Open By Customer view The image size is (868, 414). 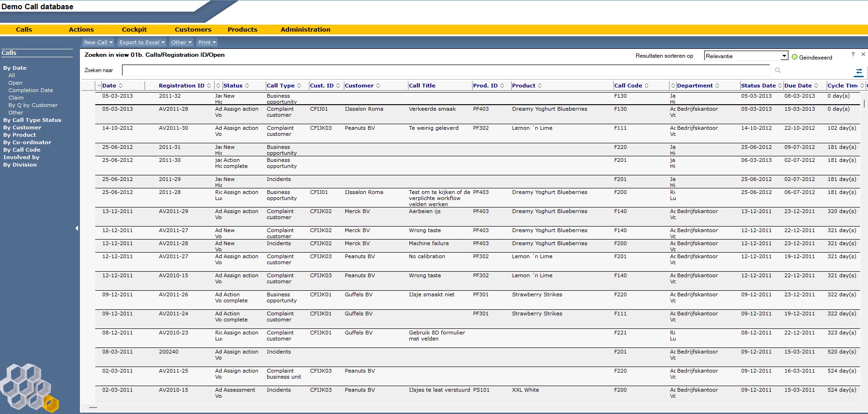22,127
